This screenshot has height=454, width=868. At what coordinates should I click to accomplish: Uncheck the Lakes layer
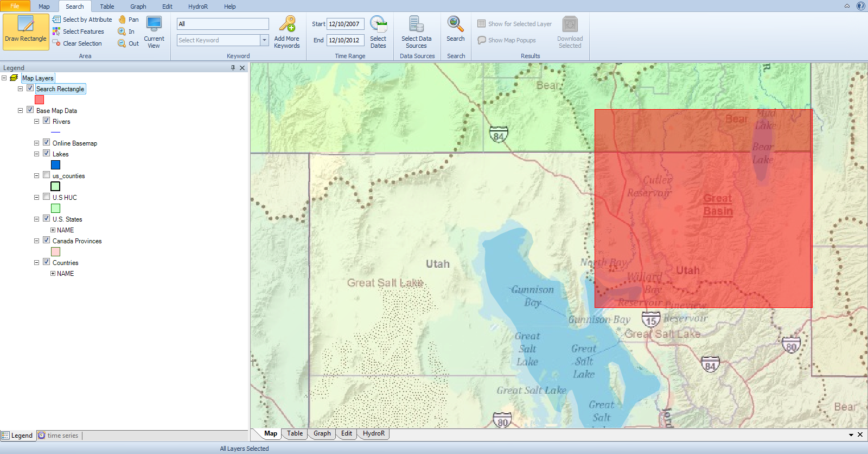(x=47, y=153)
